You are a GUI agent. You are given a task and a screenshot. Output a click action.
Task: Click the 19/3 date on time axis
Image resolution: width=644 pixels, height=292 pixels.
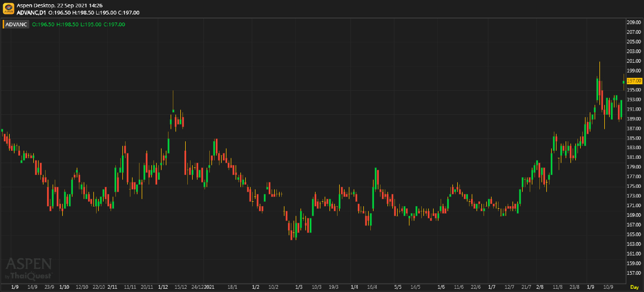[x=333, y=288]
